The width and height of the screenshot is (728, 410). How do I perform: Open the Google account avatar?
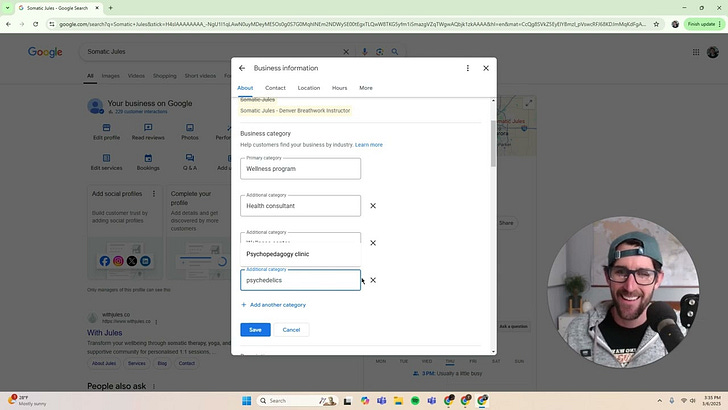pos(713,52)
